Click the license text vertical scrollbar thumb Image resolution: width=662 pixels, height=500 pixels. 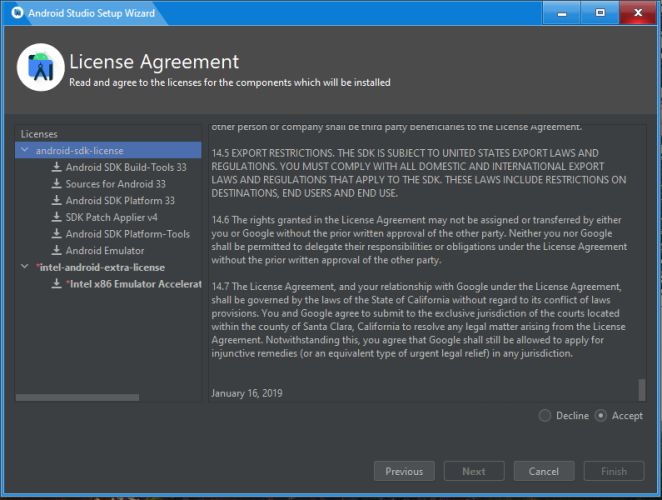(642, 390)
